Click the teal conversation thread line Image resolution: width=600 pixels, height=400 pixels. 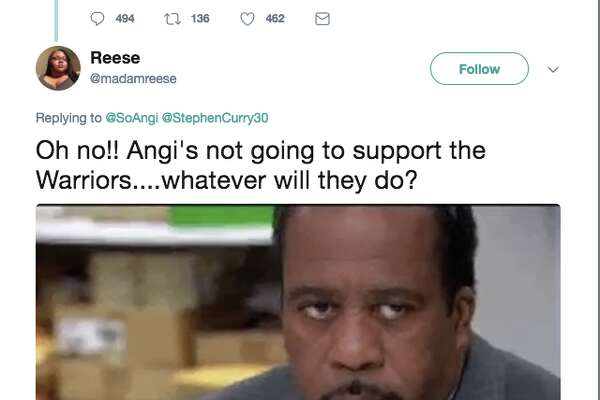coord(56,20)
